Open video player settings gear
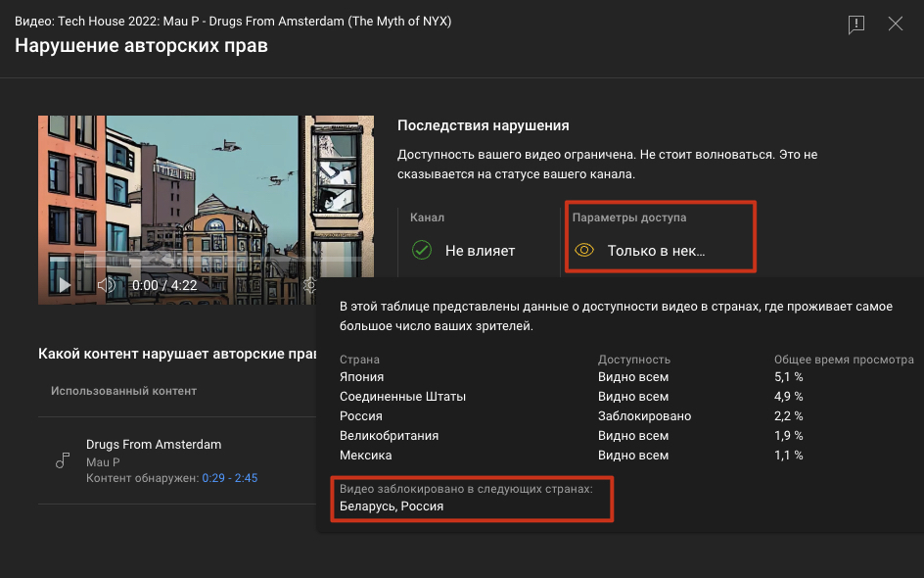The width and height of the screenshot is (924, 578). click(x=309, y=285)
